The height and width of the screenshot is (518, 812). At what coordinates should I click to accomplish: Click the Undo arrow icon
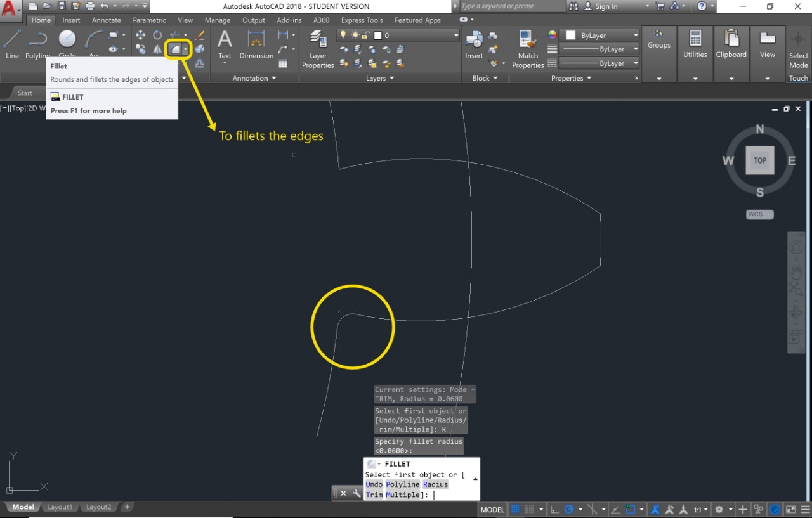[104, 6]
